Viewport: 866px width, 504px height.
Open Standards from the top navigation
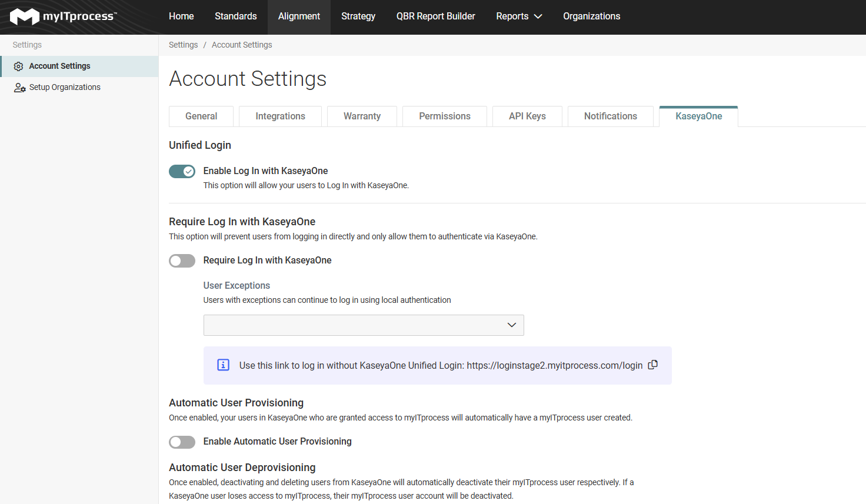click(236, 16)
